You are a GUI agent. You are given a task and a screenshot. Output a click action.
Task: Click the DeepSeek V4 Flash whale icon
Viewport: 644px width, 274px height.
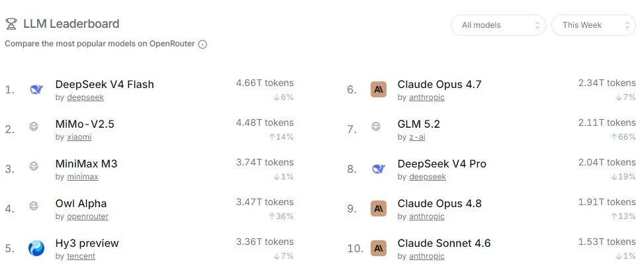(x=36, y=89)
